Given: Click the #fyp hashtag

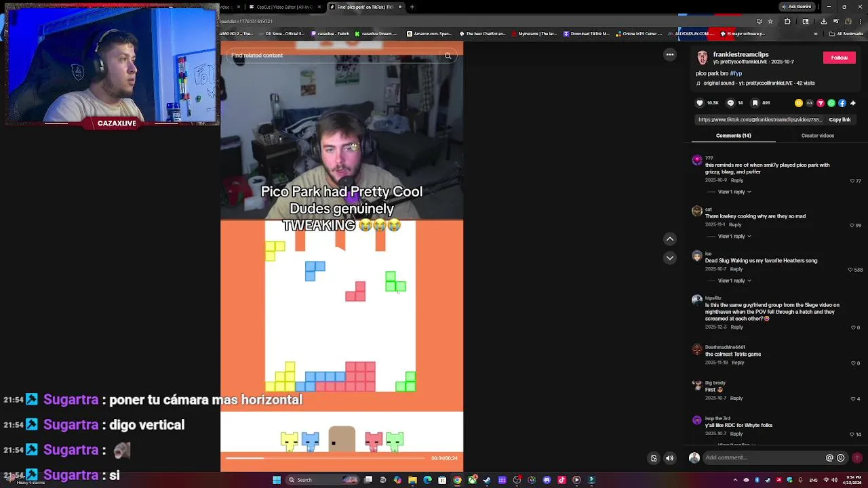Looking at the screenshot, I should [x=736, y=73].
